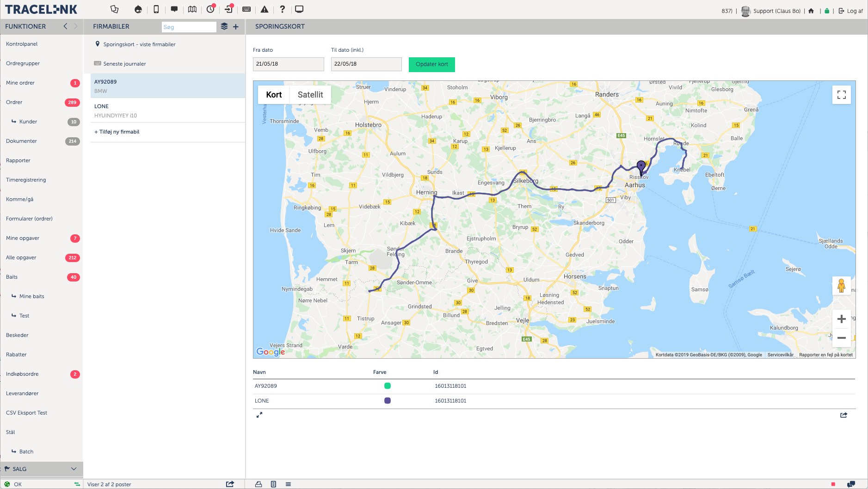Image resolution: width=868 pixels, height=489 pixels.
Task: Click the layers icon beside search field
Action: pyautogui.click(x=224, y=26)
